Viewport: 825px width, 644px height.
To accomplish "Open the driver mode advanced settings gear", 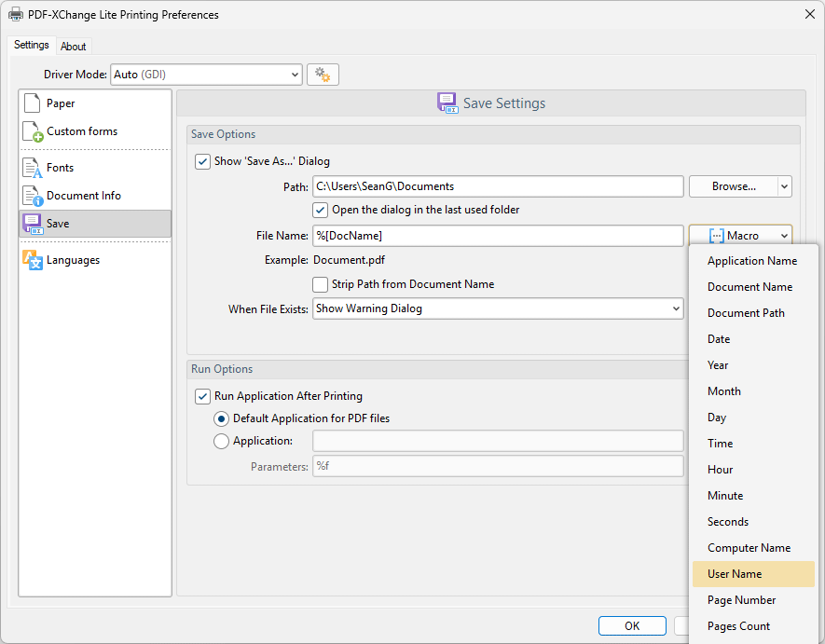I will (323, 75).
